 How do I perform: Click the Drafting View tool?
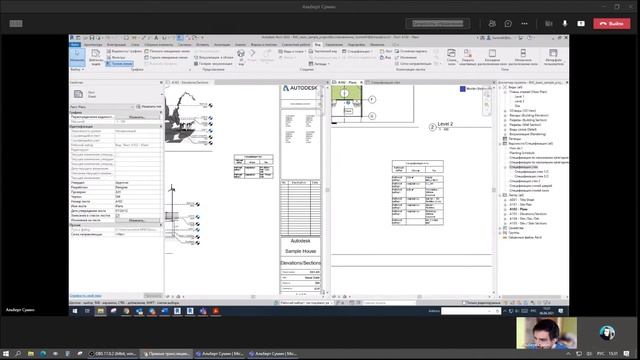pos(322,51)
